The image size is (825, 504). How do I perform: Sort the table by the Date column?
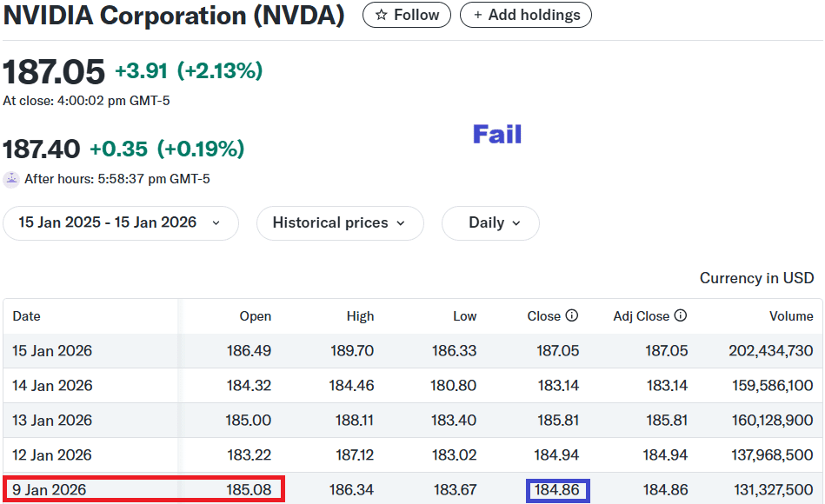(x=26, y=316)
